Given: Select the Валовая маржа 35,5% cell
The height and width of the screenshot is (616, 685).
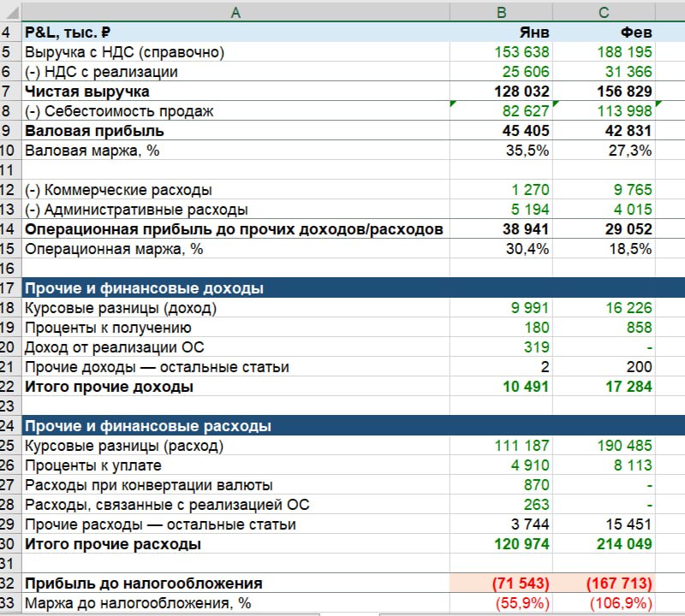Looking at the screenshot, I should pos(501,151).
